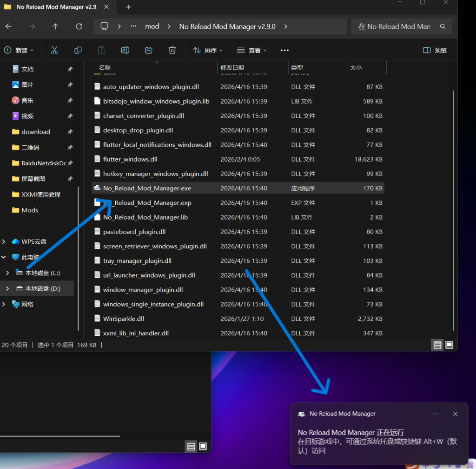The width and height of the screenshot is (476, 469).
Task: Go up one folder level arrow
Action: click(x=55, y=26)
